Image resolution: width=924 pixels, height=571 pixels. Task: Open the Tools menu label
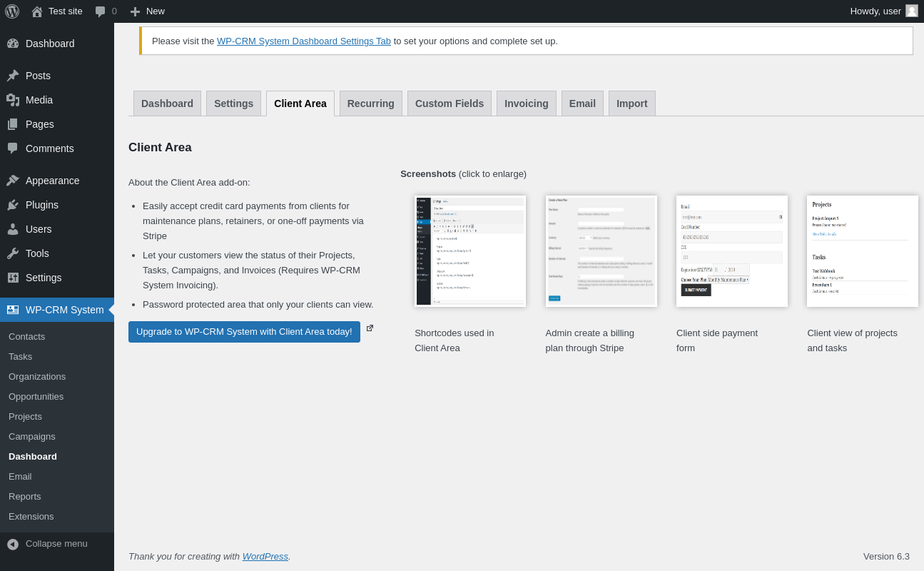[x=37, y=253]
